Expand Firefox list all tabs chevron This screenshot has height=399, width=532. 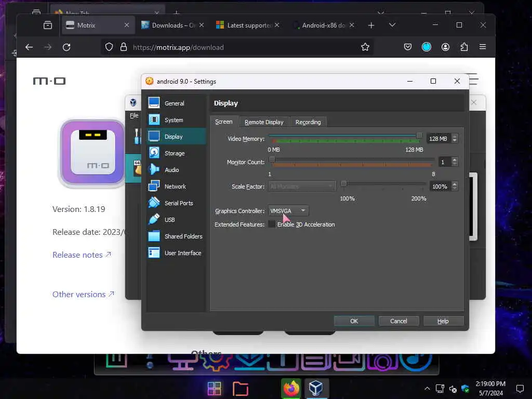(392, 25)
